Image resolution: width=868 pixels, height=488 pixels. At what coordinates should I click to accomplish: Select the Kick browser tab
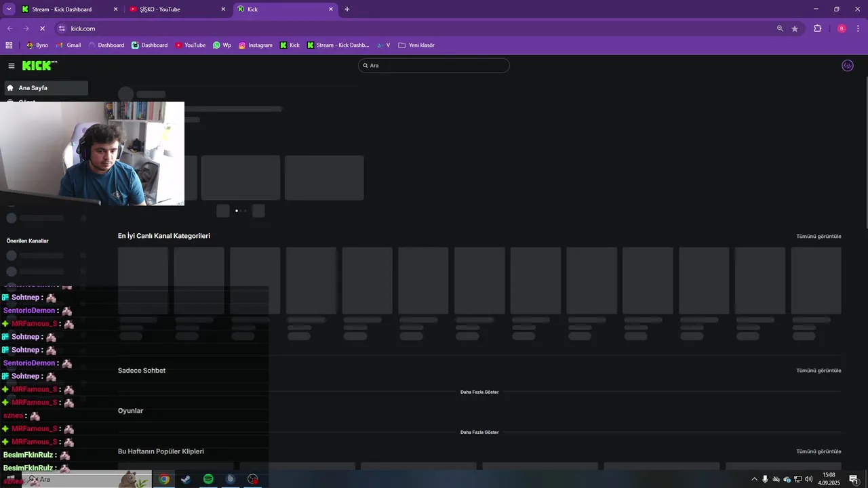(x=285, y=9)
